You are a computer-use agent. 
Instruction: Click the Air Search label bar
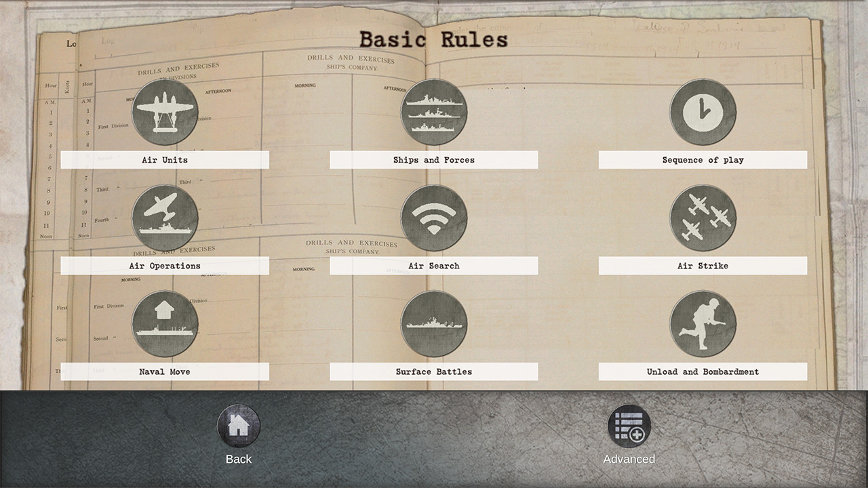[x=434, y=266]
